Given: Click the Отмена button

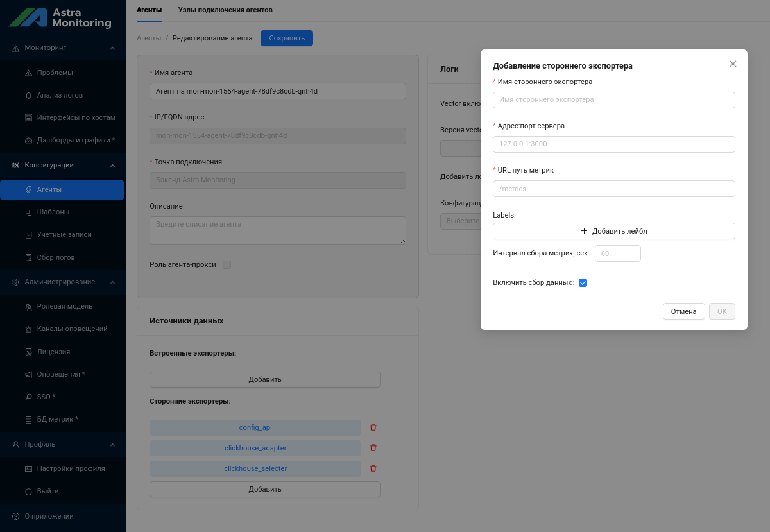Looking at the screenshot, I should click(683, 311).
